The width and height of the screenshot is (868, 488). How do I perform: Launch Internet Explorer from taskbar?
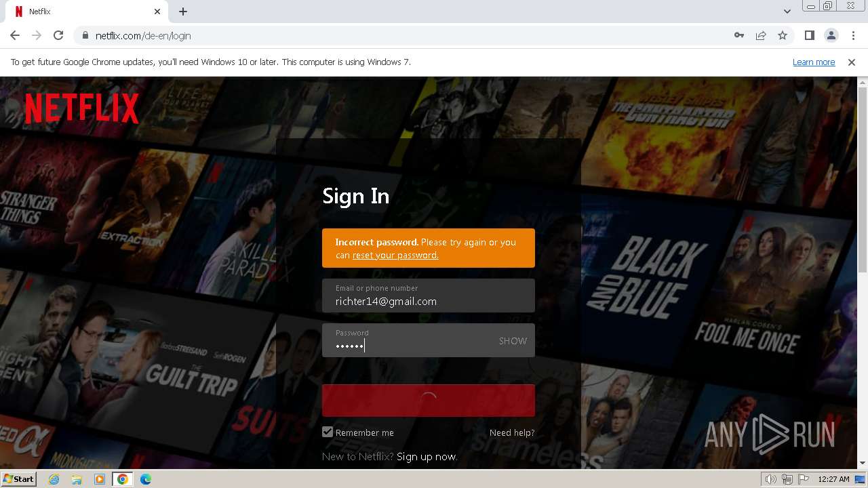click(54, 479)
